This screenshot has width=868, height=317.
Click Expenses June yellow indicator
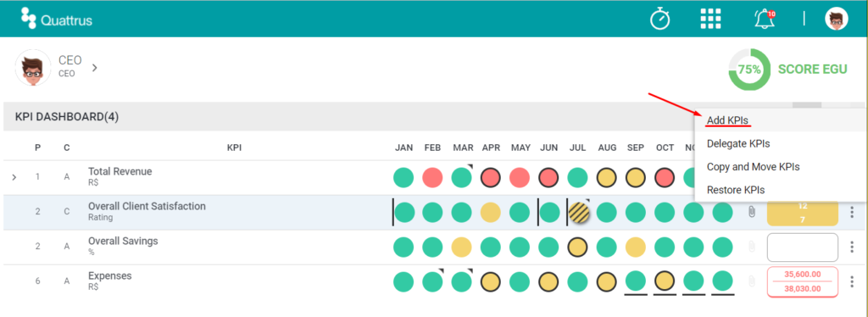(548, 282)
